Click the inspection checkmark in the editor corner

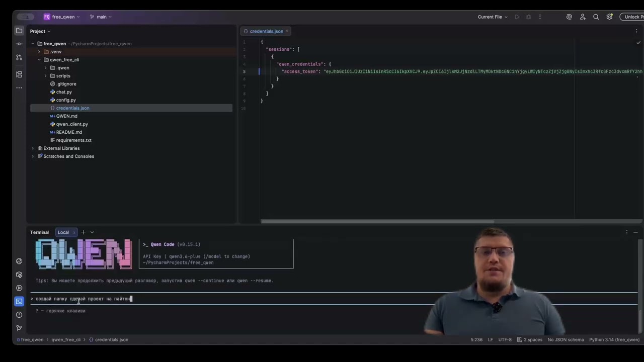click(638, 43)
